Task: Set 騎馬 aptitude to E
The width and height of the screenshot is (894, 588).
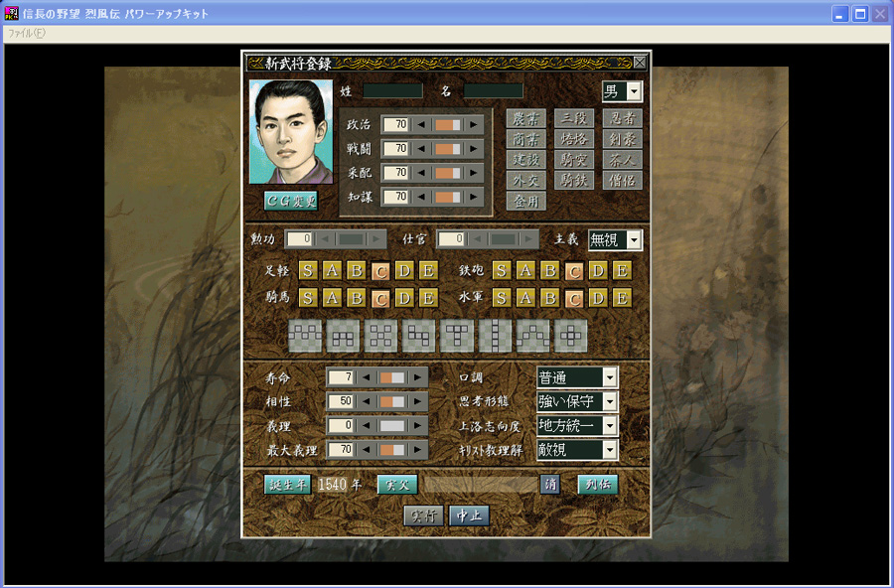Action: click(x=427, y=298)
